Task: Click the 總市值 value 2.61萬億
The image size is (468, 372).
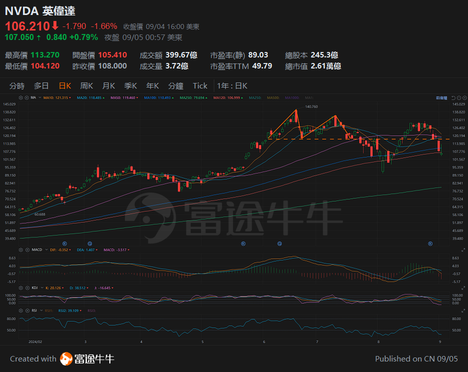Action: pyautogui.click(x=326, y=66)
